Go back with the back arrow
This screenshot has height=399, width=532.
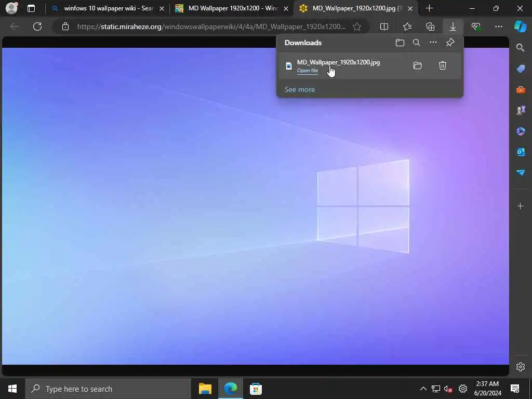pyautogui.click(x=15, y=26)
